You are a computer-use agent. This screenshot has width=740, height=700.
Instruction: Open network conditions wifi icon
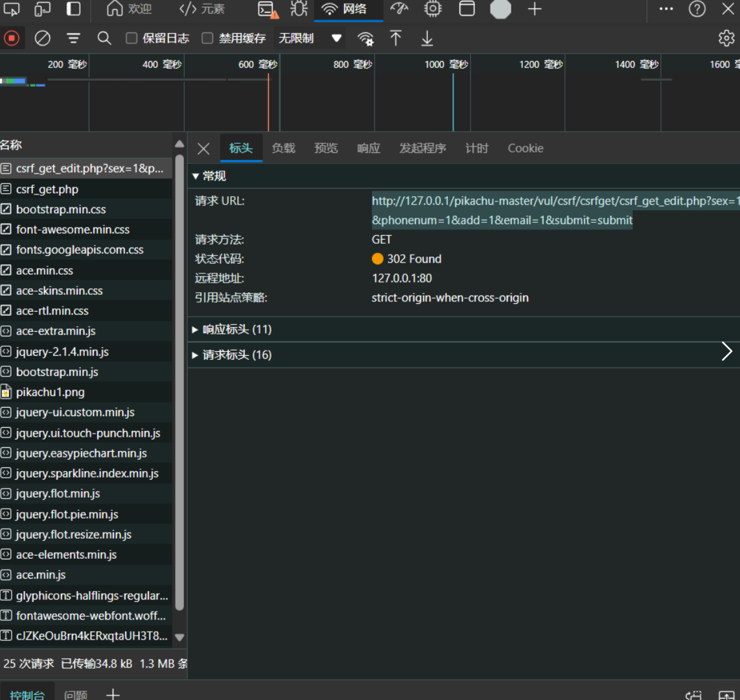365,38
